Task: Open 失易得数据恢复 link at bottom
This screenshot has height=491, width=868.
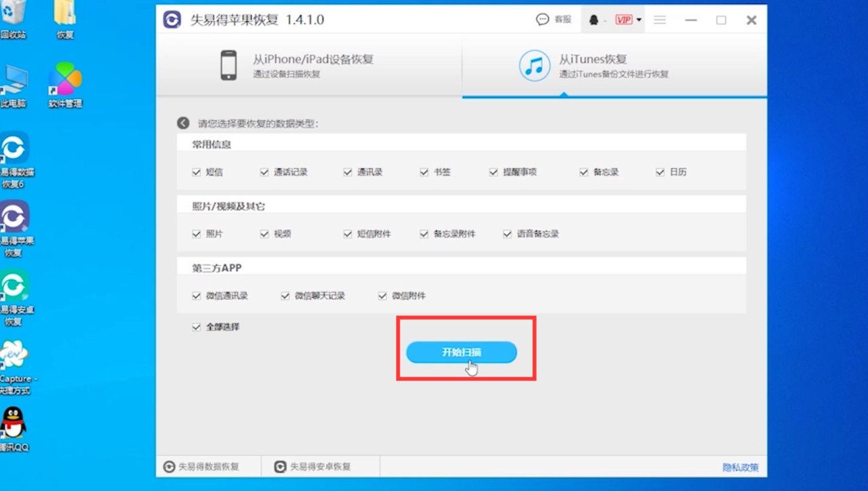Action: (x=201, y=467)
